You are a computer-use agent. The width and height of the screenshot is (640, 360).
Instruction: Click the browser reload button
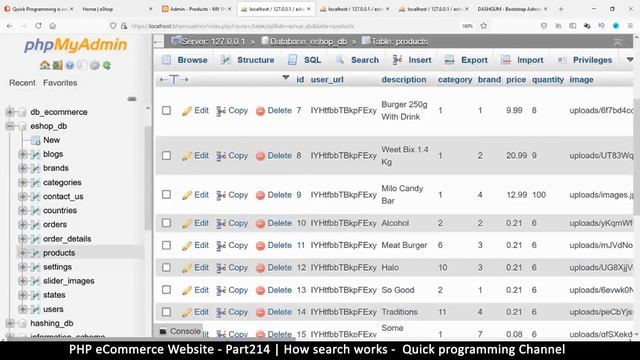pos(38,26)
